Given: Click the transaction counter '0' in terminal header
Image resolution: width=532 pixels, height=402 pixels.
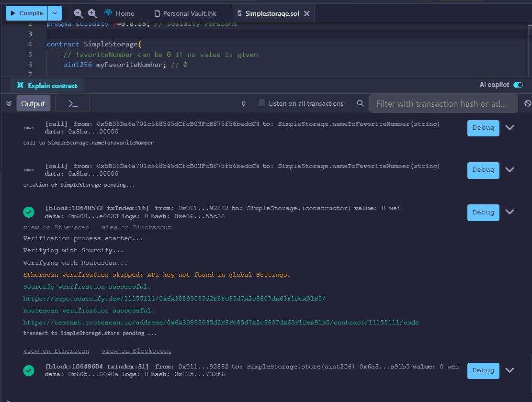Looking at the screenshot, I should point(243,103).
